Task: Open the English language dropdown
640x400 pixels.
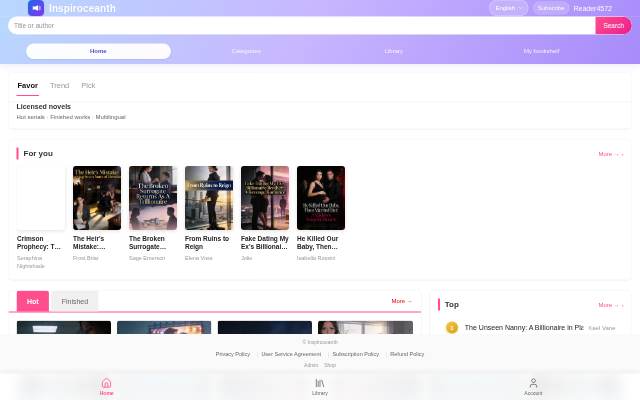Action: (509, 8)
